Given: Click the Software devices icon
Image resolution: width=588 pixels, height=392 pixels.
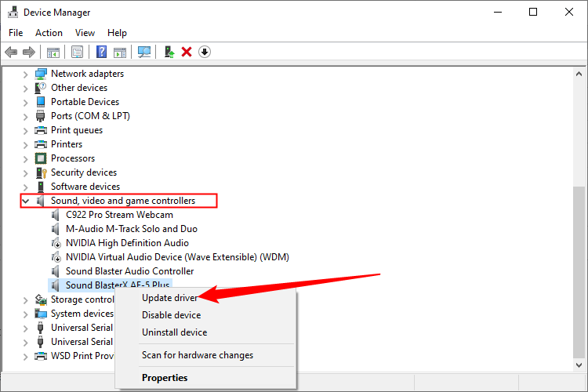Looking at the screenshot, I should (x=41, y=187).
